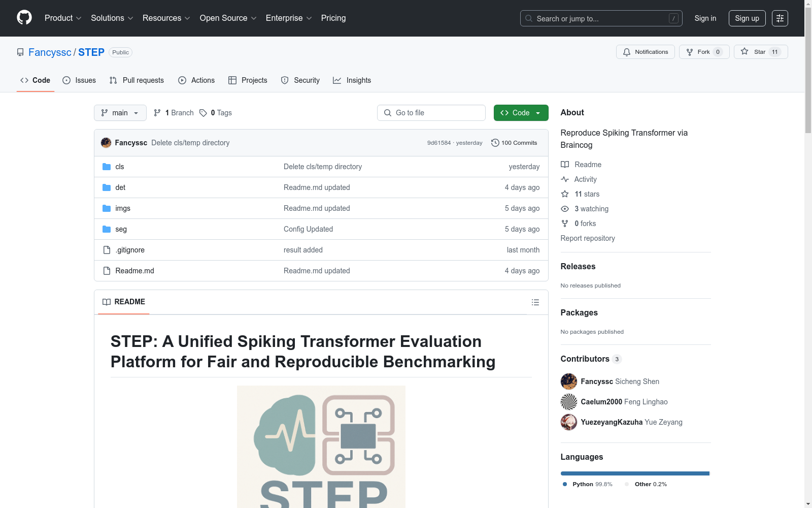This screenshot has width=812, height=508.
Task: Click the cls folder icon
Action: (x=107, y=167)
